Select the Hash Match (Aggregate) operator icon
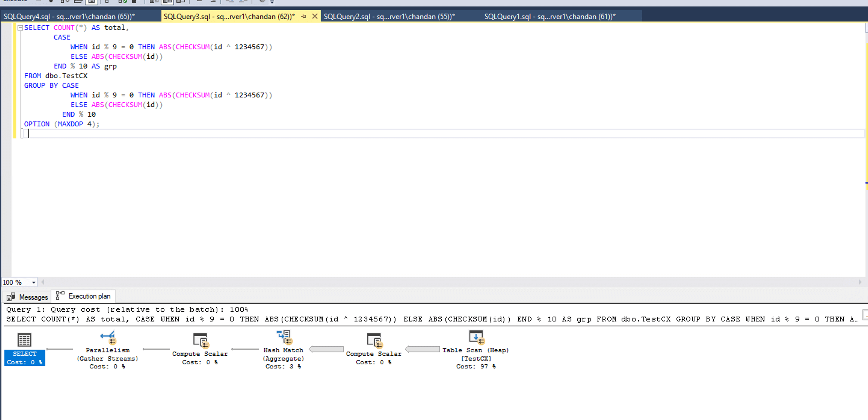Screen dimensions: 868x420 coord(284,337)
